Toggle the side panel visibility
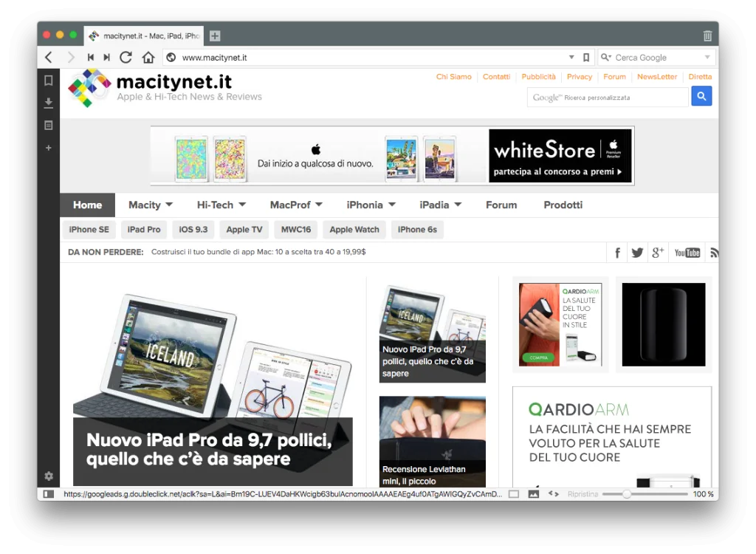 click(x=48, y=493)
